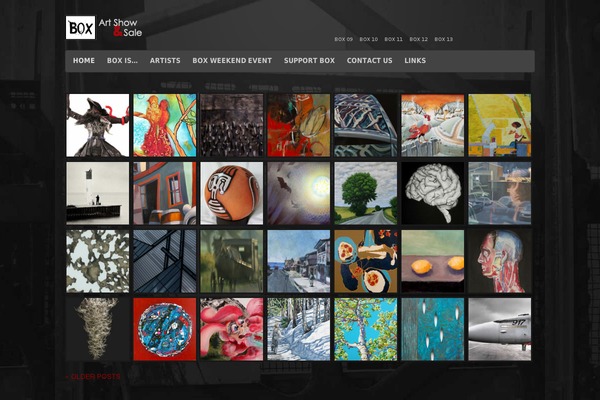Go to the HOME menu item
This screenshot has width=600, height=400.
[x=84, y=60]
